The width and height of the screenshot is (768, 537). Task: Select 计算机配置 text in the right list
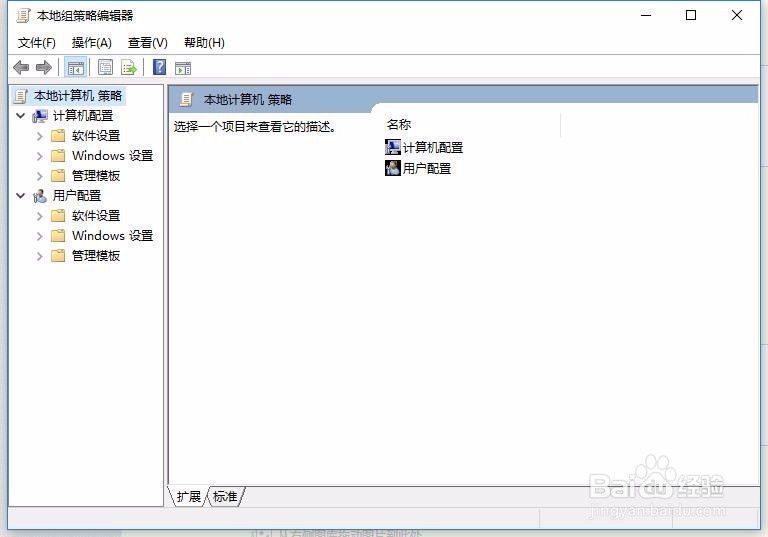pos(433,147)
